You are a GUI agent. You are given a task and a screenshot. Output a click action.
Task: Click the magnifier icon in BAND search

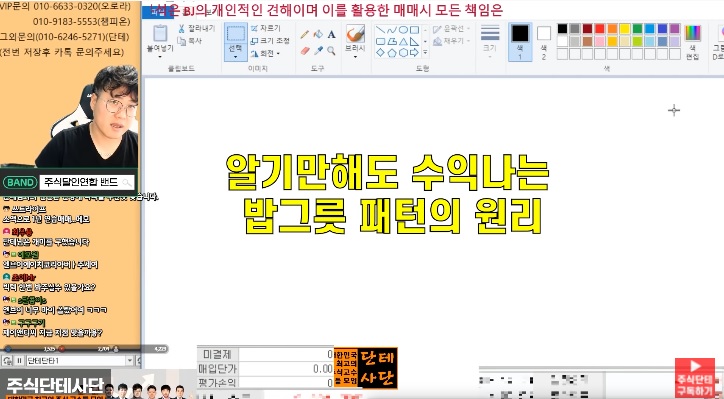point(127,183)
